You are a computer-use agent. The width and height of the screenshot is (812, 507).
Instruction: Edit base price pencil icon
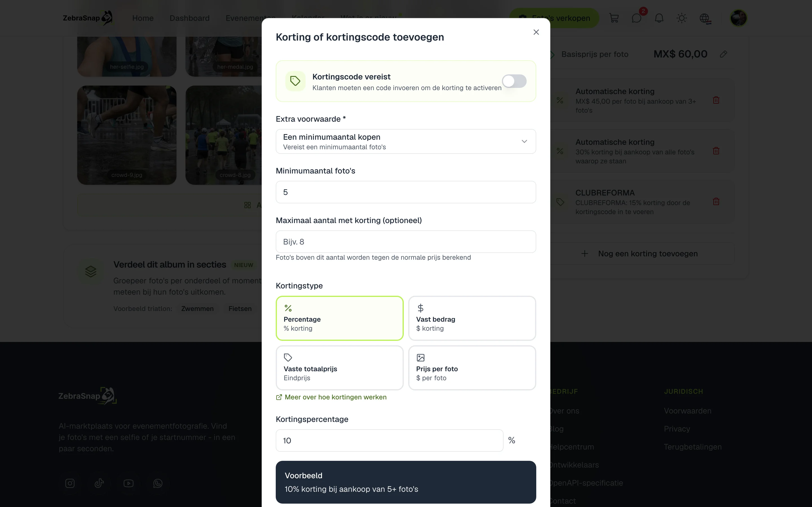pyautogui.click(x=723, y=54)
